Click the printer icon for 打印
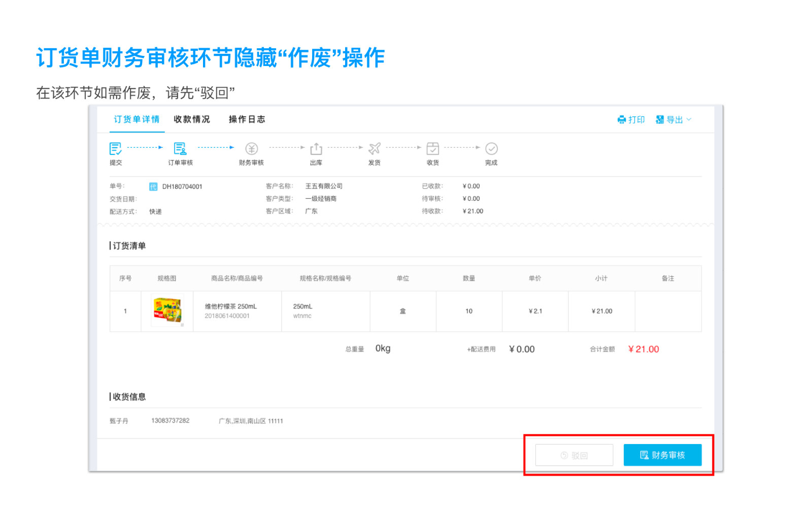This screenshot has height=508, width=812. click(622, 120)
